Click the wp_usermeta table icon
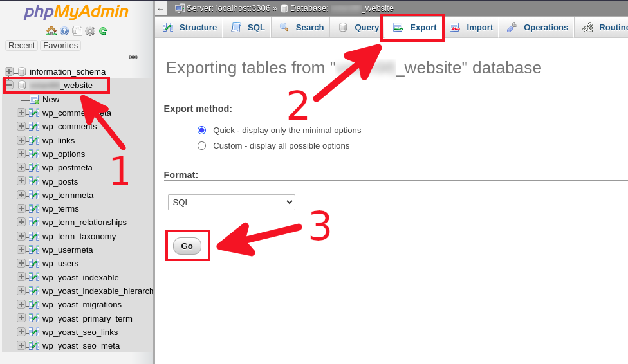The height and width of the screenshot is (364, 628). [x=35, y=250]
